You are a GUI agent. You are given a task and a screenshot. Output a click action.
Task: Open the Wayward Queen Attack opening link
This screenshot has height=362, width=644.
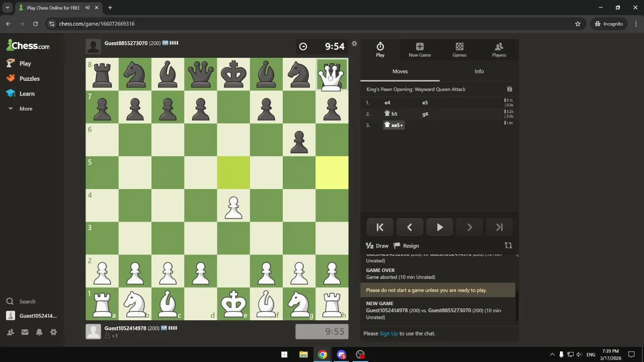pyautogui.click(x=416, y=89)
